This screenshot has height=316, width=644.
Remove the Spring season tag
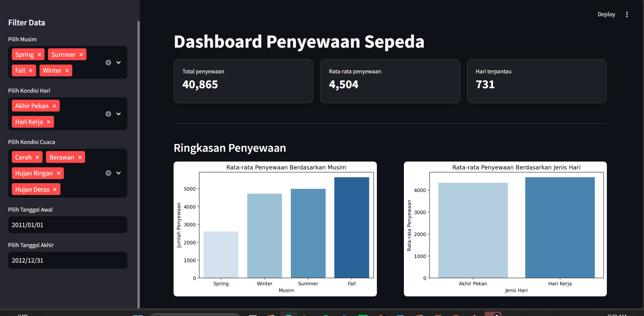click(x=39, y=55)
